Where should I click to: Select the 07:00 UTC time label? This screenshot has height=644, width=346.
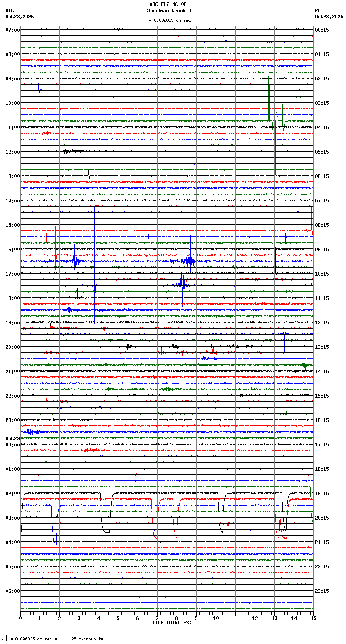[13, 30]
